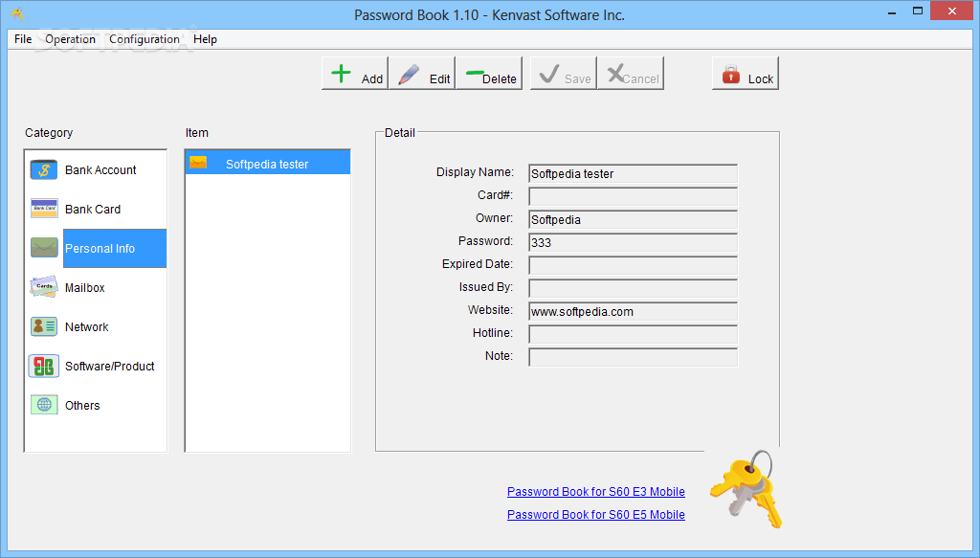The height and width of the screenshot is (558, 980).
Task: Click the Personal Info envelope icon
Action: (x=44, y=248)
